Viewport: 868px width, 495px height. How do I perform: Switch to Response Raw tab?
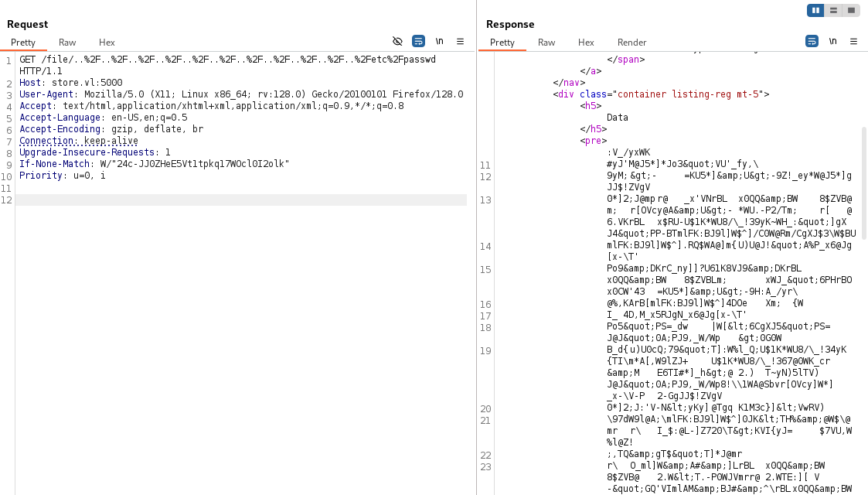(546, 43)
